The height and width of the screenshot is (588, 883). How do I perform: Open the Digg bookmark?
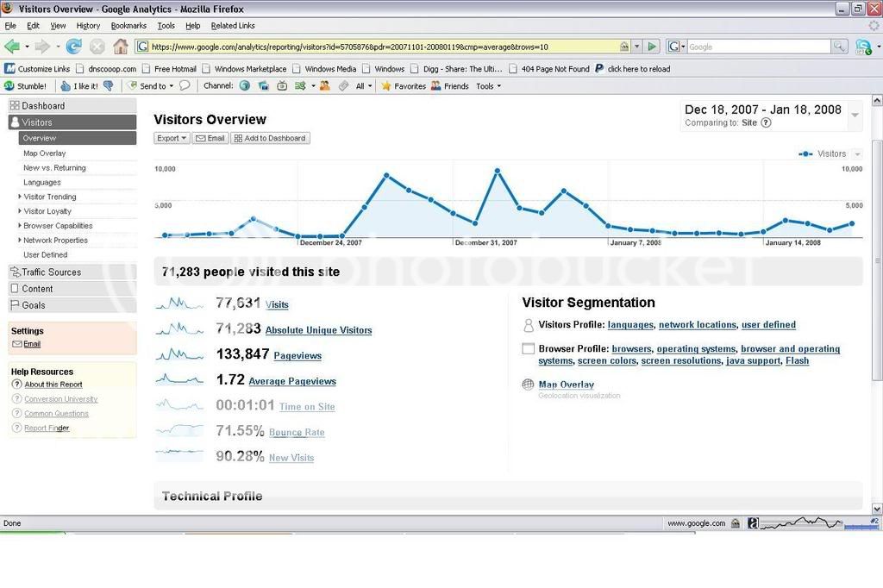[x=456, y=69]
